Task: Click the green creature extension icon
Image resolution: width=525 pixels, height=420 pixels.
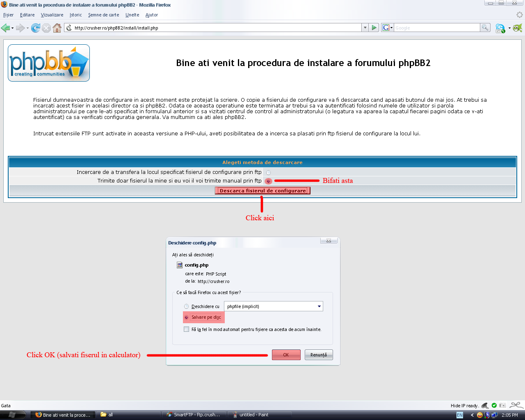Action: [x=518, y=28]
